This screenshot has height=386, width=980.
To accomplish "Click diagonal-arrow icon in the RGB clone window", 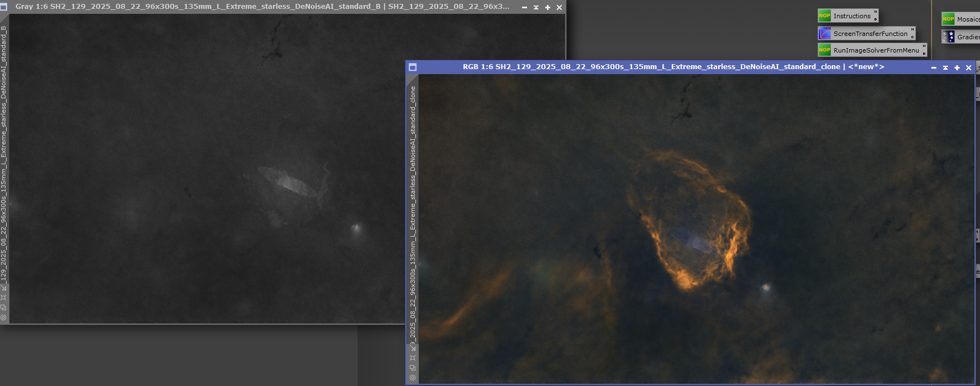I will coord(412,348).
